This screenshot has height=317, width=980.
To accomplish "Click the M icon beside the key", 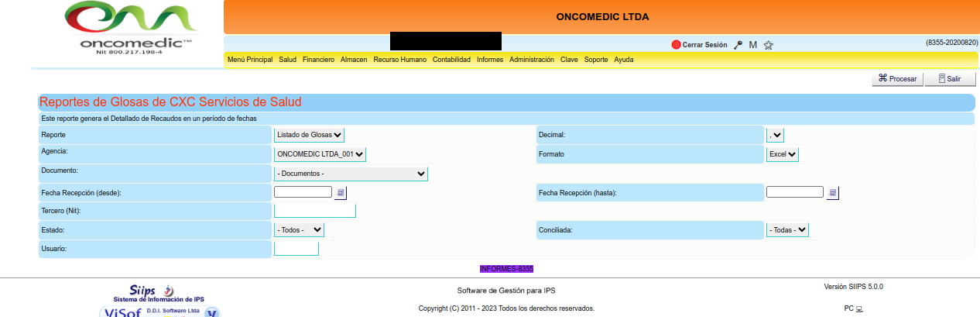I will pyautogui.click(x=752, y=45).
